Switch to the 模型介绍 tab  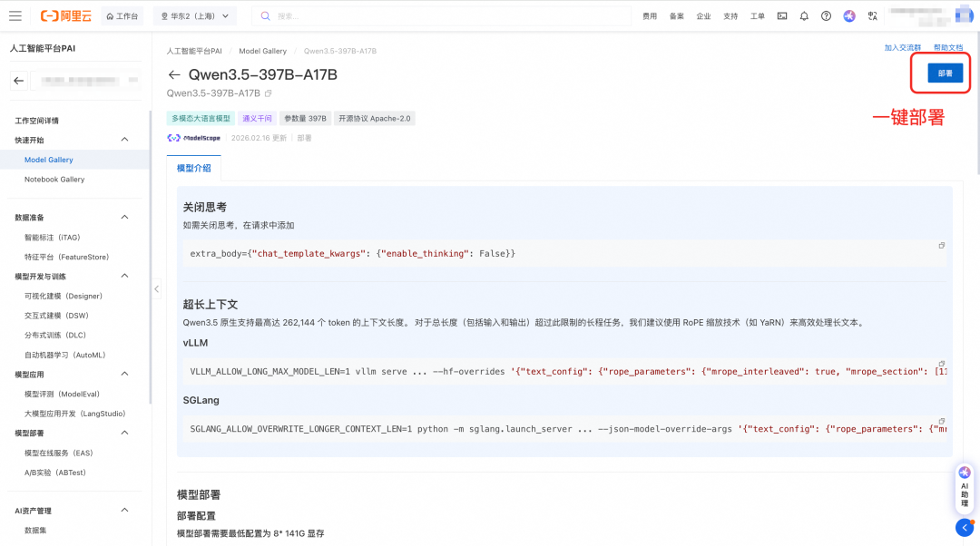click(x=192, y=169)
